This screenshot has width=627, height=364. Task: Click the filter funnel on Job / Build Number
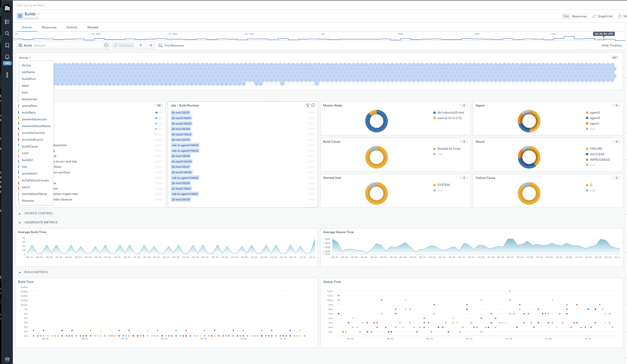(308, 106)
